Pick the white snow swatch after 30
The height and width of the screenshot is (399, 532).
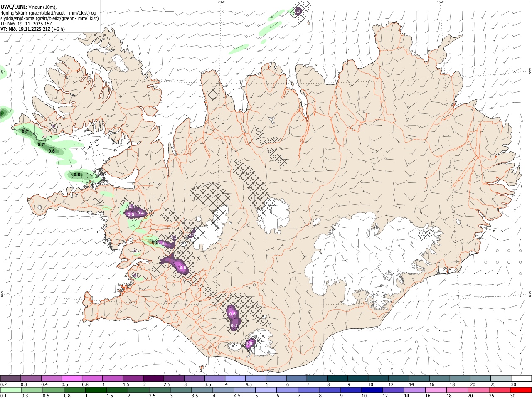521,378
